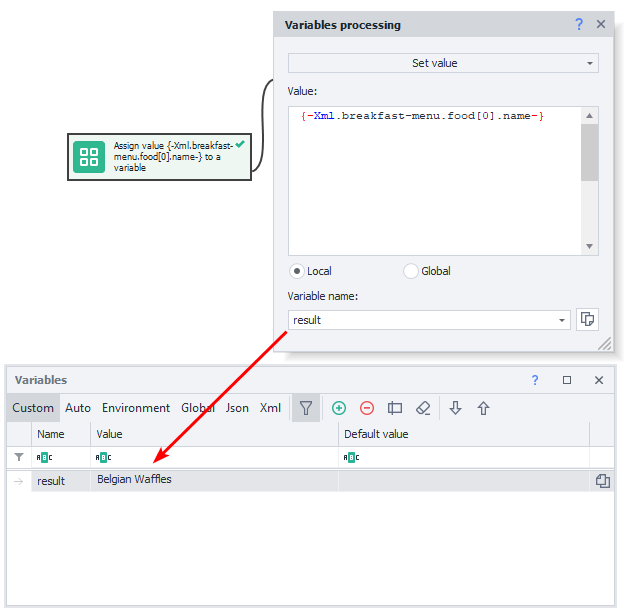Click the eraser clear values icon
The width and height of the screenshot is (630, 612).
pyautogui.click(x=423, y=408)
